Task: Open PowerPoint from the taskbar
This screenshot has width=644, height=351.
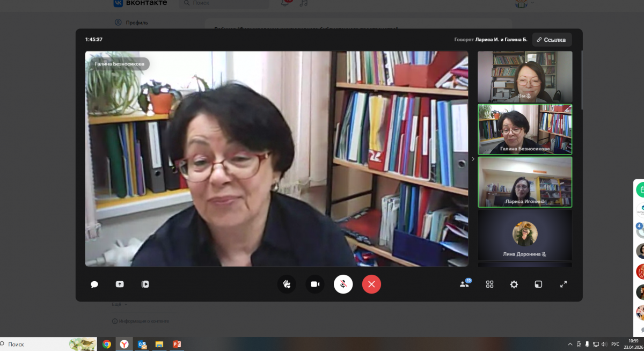Action: click(x=177, y=344)
